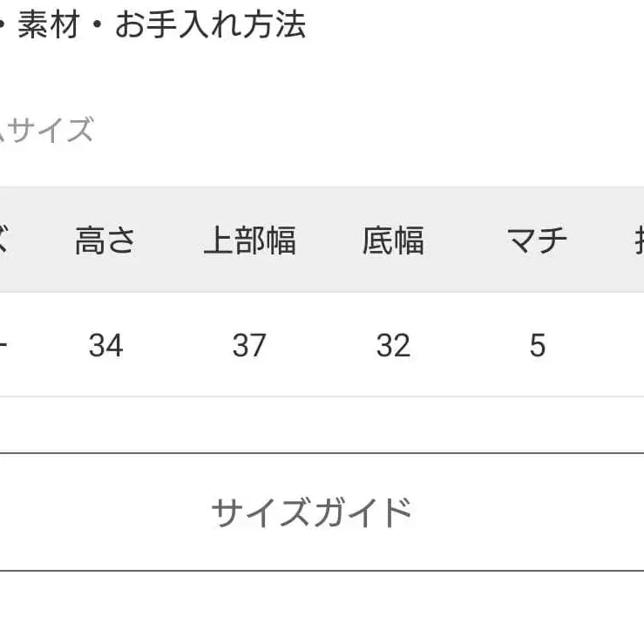Click data row space between 37 and 32
The height and width of the screenshot is (644, 644).
(322, 346)
